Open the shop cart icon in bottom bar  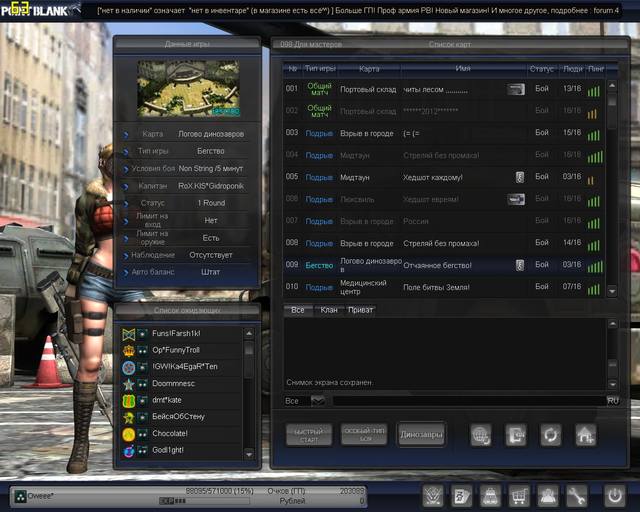(519, 496)
